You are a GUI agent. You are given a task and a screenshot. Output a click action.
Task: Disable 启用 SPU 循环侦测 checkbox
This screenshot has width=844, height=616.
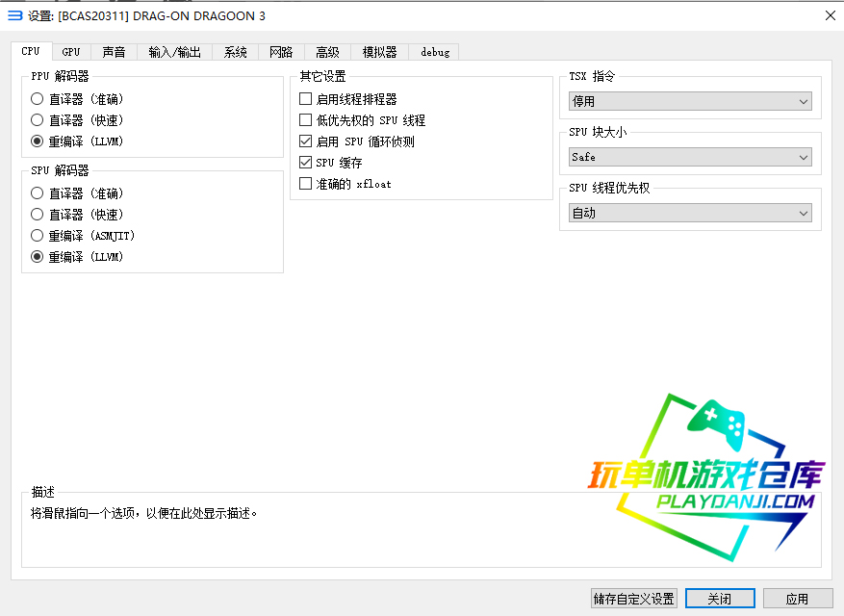pyautogui.click(x=306, y=141)
